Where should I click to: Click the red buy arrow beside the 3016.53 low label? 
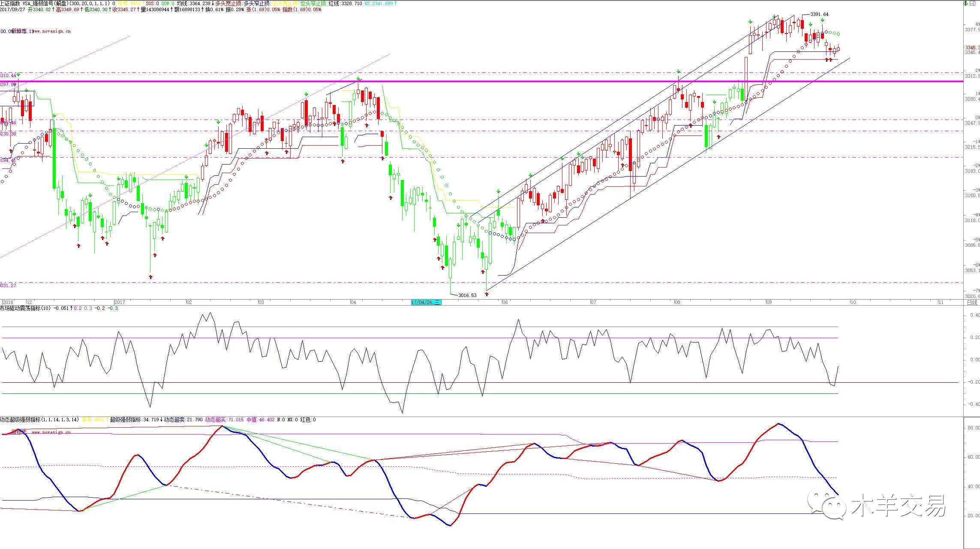tap(487, 294)
